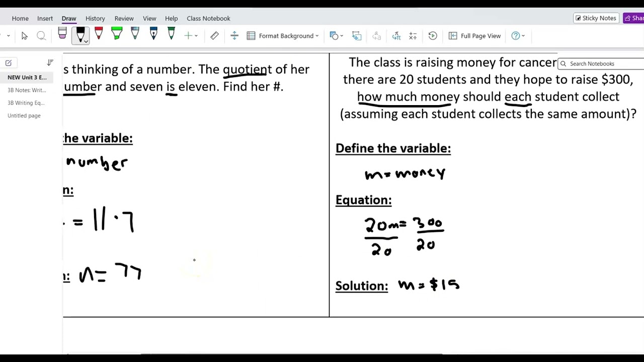Click Ink to Shape icon
The height and width of the screenshot is (362, 644).
point(357,36)
